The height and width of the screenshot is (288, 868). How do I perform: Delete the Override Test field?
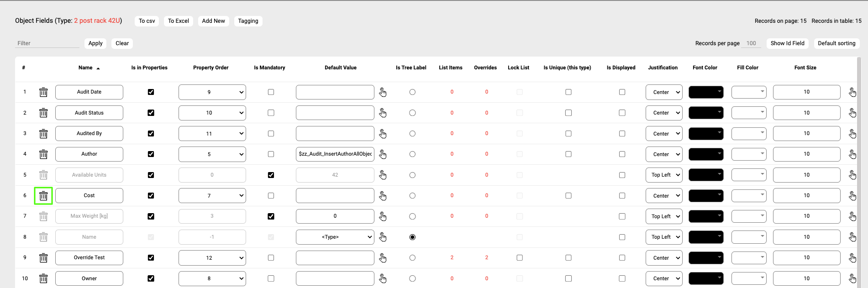click(x=43, y=258)
